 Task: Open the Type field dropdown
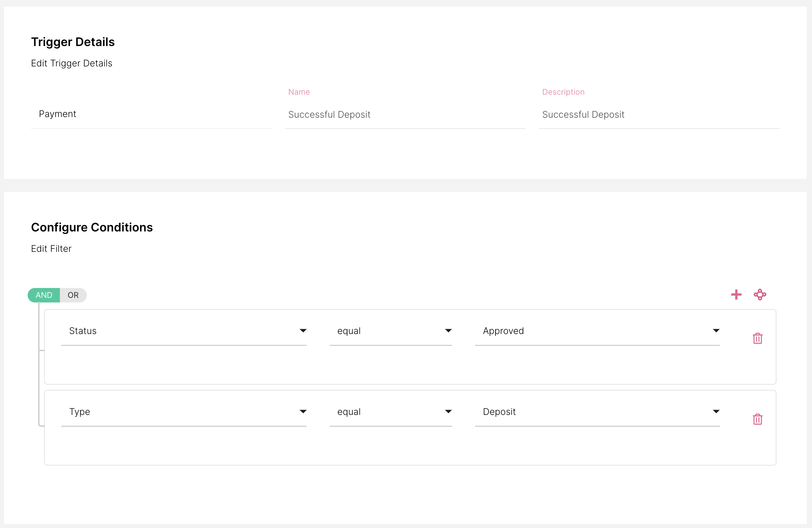click(184, 412)
